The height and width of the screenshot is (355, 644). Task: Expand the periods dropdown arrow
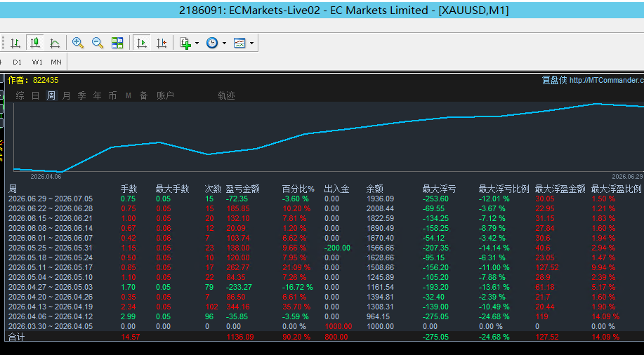coord(224,43)
